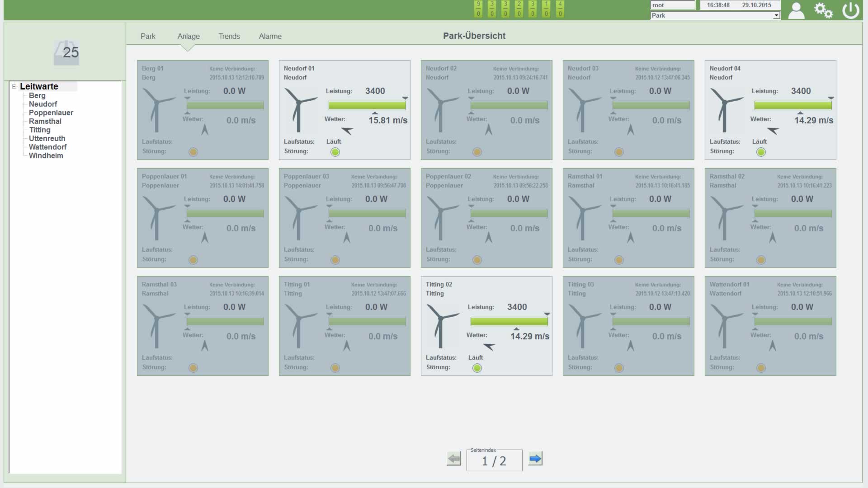
Task: Switch to the Anlage tab
Action: [x=189, y=36]
